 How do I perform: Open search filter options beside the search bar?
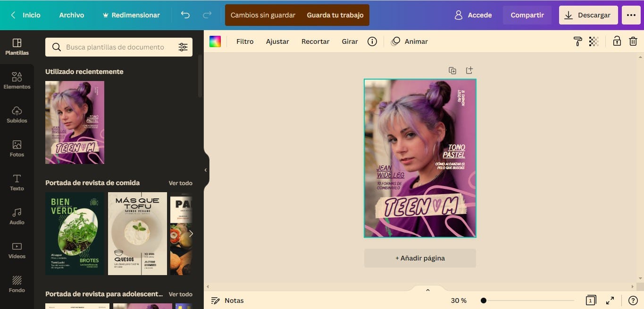(x=183, y=47)
